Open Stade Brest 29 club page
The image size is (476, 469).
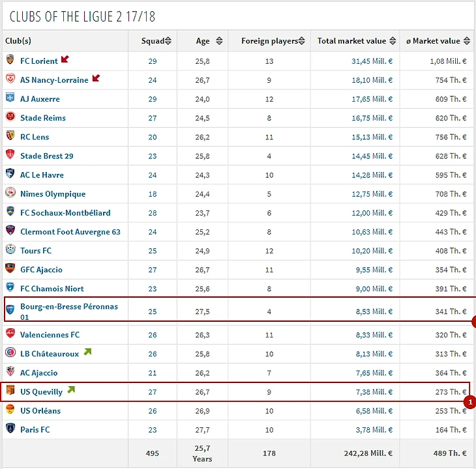click(x=47, y=156)
